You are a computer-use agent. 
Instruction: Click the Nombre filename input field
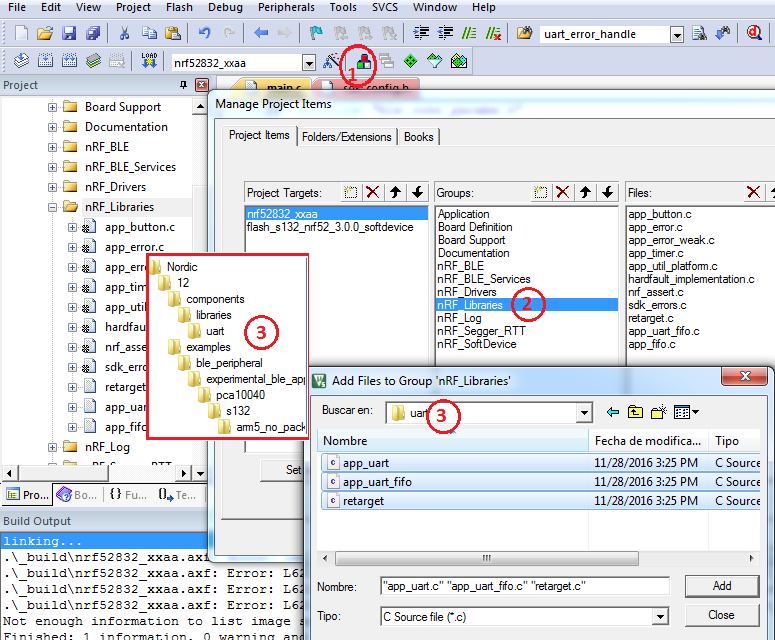525,587
